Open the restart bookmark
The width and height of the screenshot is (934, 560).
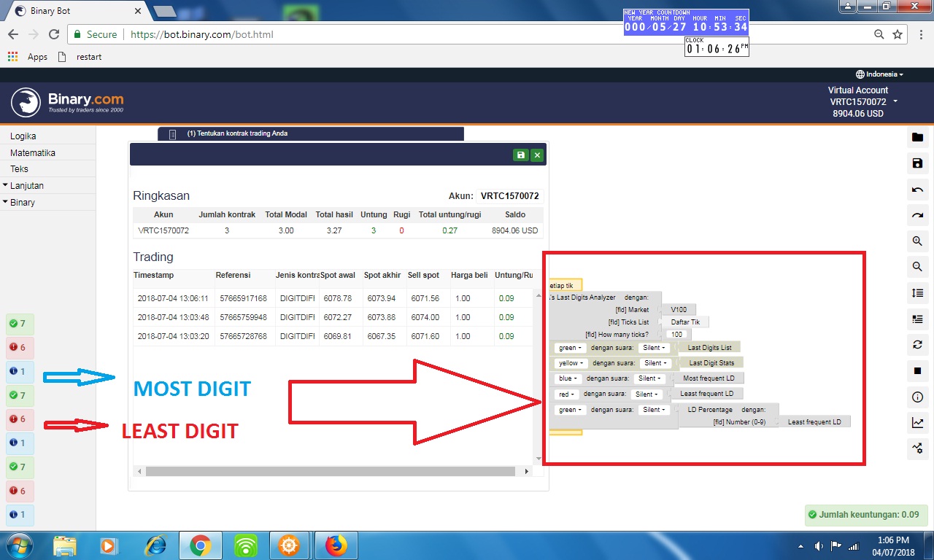click(x=80, y=57)
